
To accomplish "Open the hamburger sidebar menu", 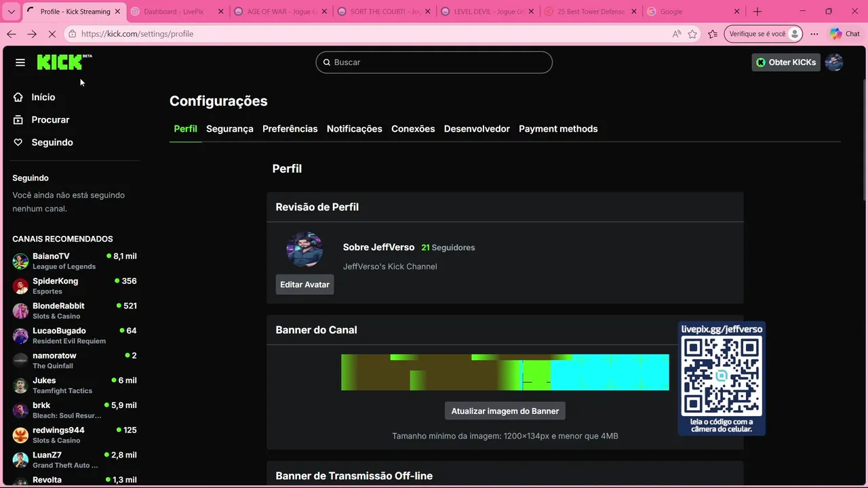I will (x=20, y=62).
